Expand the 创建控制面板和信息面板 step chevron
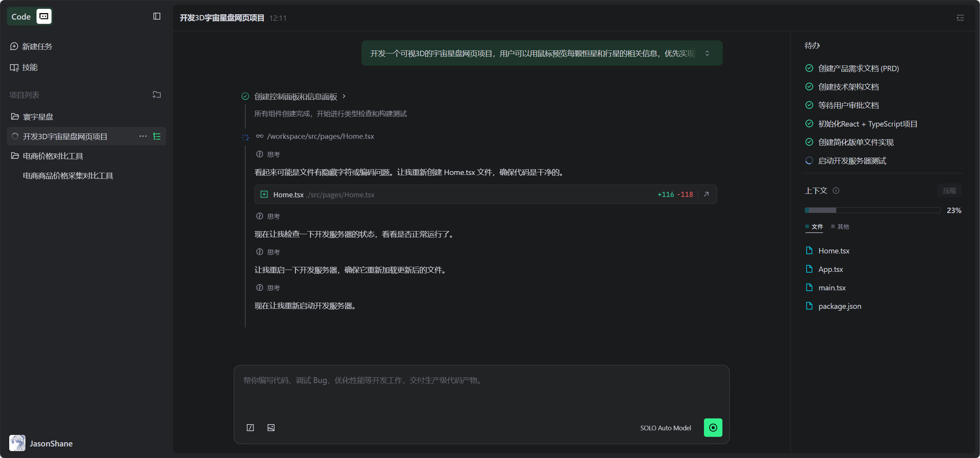Image resolution: width=980 pixels, height=458 pixels. point(344,96)
